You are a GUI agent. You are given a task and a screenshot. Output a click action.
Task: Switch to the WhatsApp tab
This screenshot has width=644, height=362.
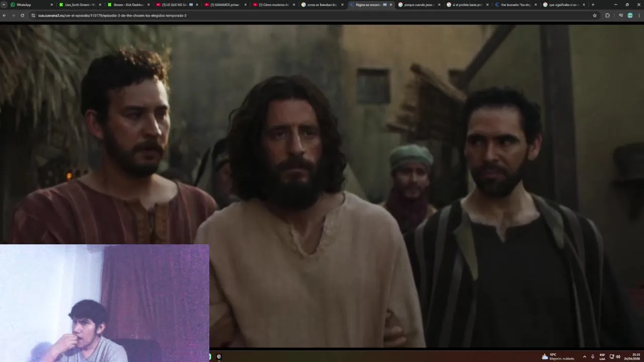coord(31,5)
